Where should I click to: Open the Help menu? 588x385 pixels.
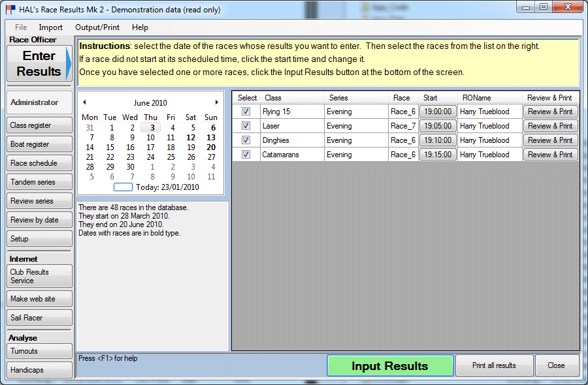pos(140,27)
